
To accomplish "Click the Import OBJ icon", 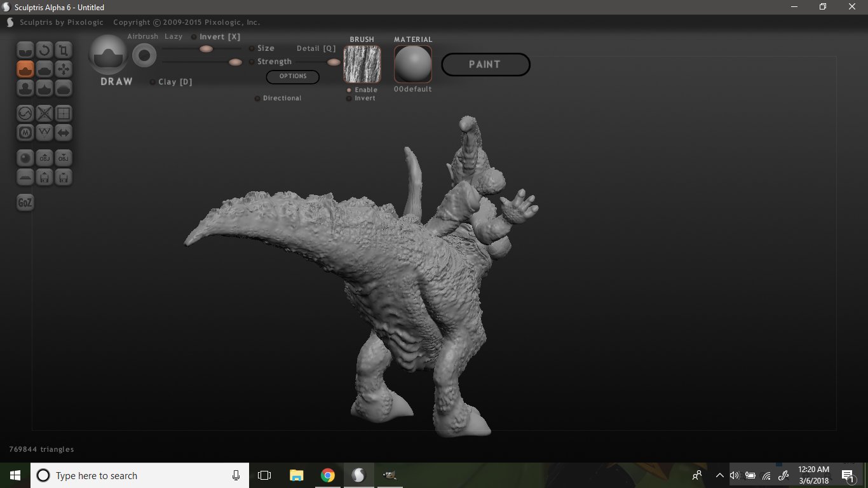I will pyautogui.click(x=44, y=158).
